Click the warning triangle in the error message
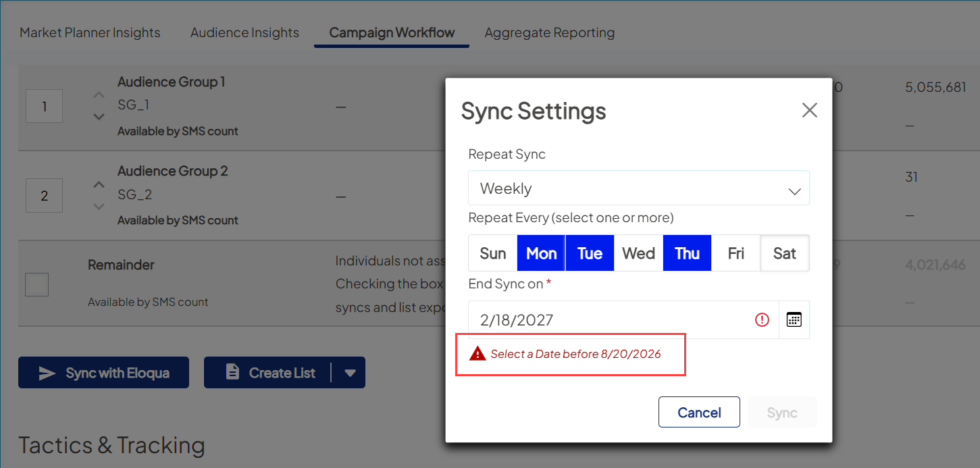This screenshot has height=468, width=980. 478,354
